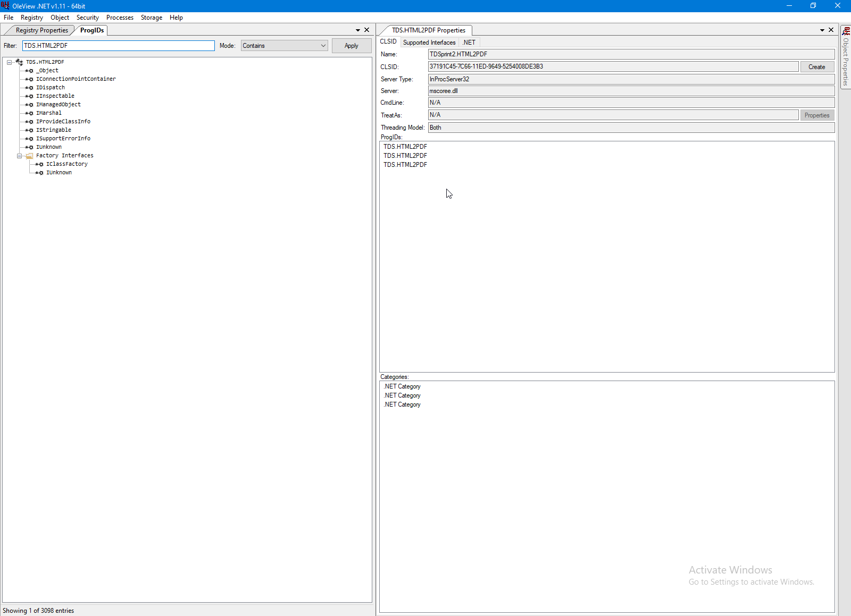Open the Object Properties side tab
The width and height of the screenshot is (851, 616).
(846, 56)
